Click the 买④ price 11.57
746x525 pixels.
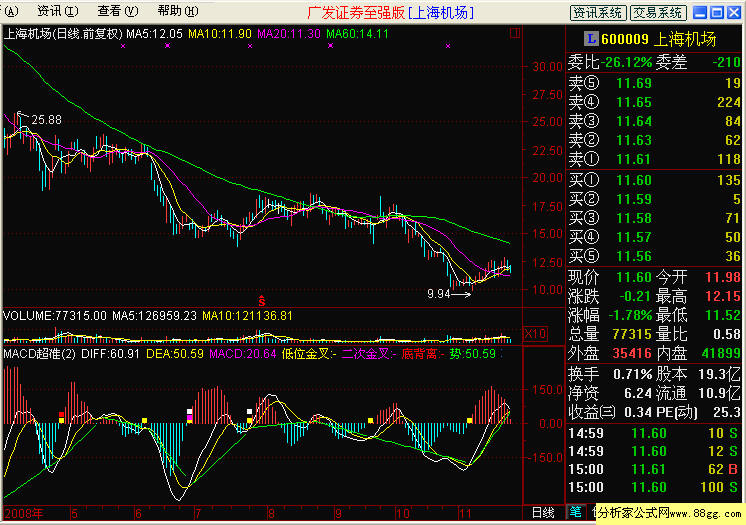click(634, 238)
